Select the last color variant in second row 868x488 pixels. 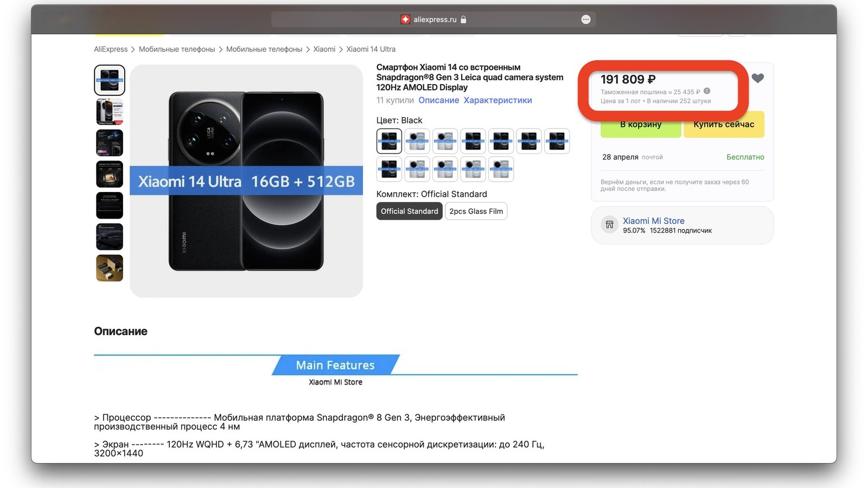click(x=501, y=169)
